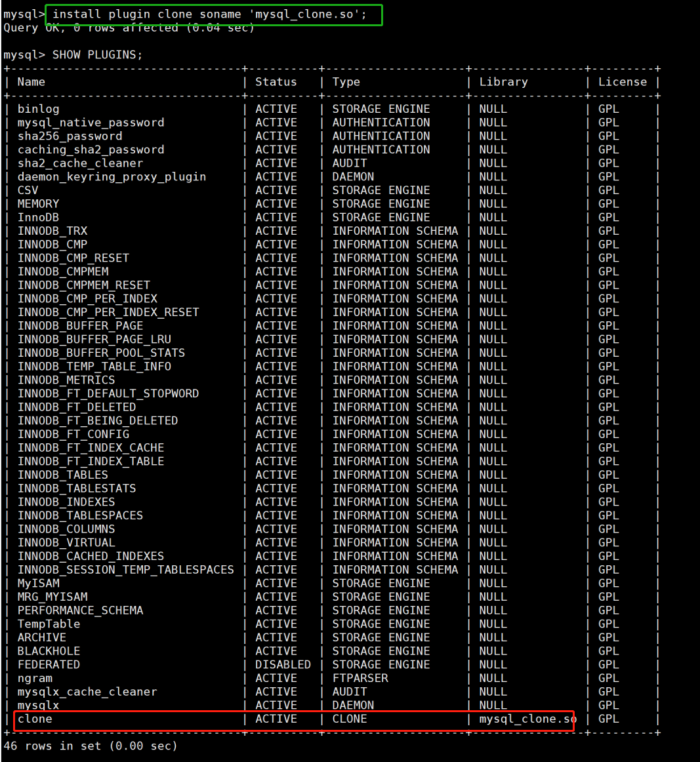Click the 'TempTable' plugin name
This screenshot has width=700, height=762.
(49, 624)
